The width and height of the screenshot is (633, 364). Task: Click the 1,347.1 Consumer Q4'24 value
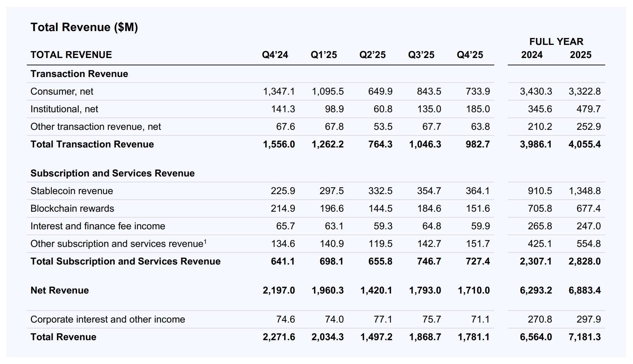pyautogui.click(x=279, y=92)
